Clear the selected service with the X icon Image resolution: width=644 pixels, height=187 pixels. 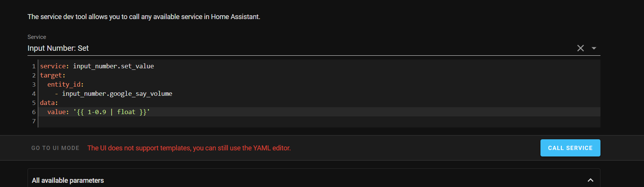[x=580, y=48]
